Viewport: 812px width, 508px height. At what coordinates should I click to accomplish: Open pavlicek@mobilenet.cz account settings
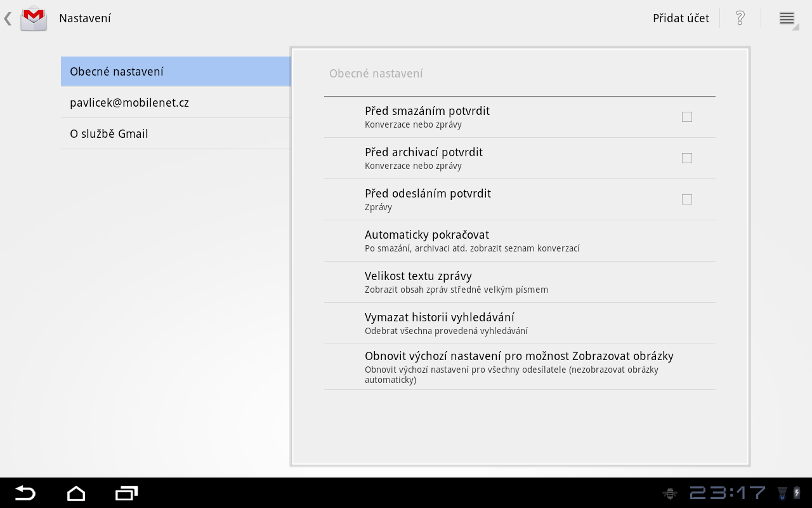[x=176, y=102]
